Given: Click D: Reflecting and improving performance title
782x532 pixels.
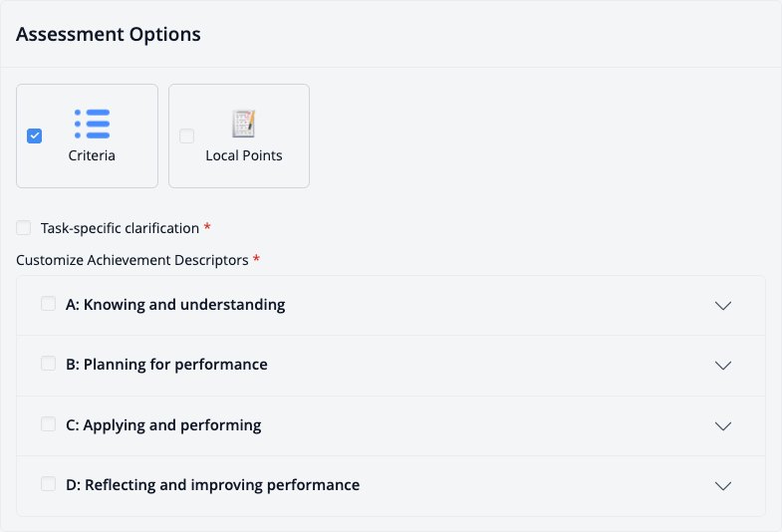Looking at the screenshot, I should click(x=213, y=485).
